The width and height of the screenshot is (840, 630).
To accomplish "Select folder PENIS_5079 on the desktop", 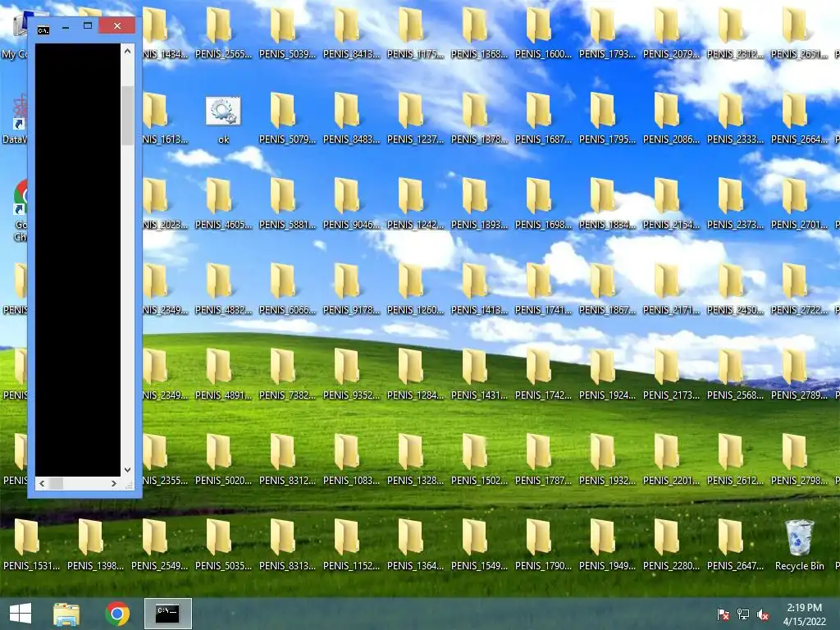I will click(x=287, y=118).
